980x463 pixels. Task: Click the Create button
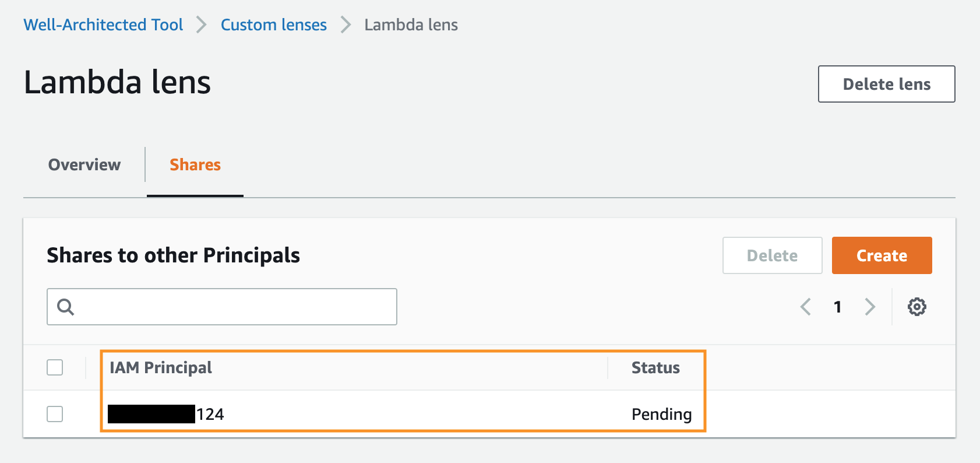(x=882, y=255)
